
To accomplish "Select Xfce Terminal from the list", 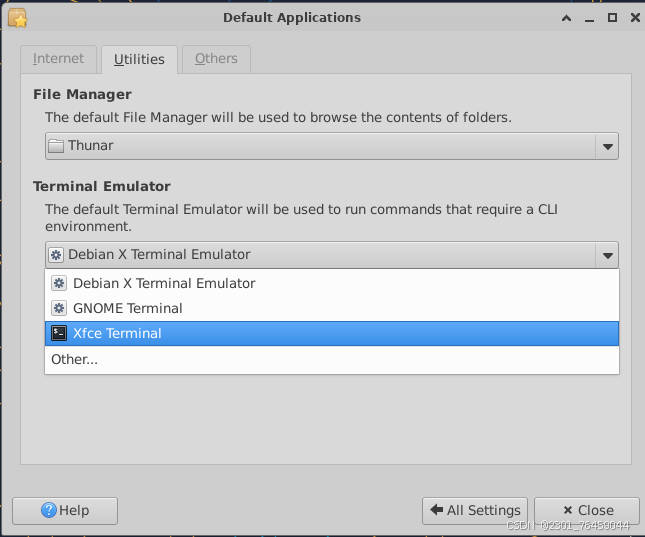I will pyautogui.click(x=332, y=333).
